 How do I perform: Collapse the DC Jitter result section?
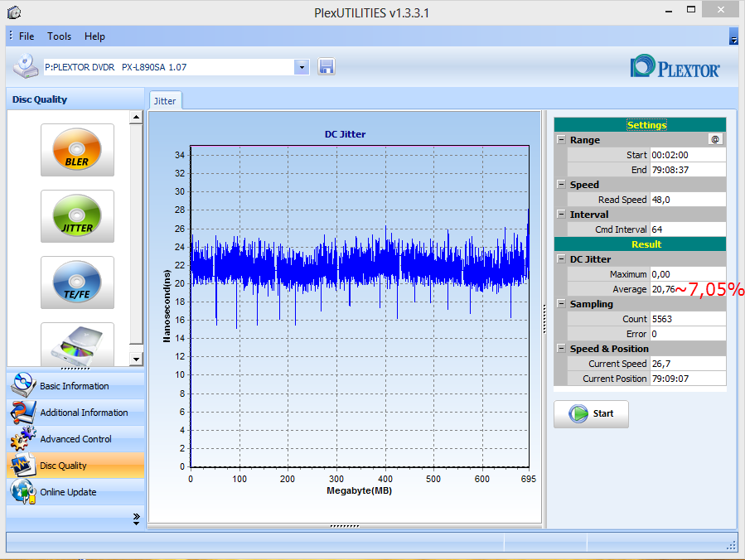click(x=561, y=258)
